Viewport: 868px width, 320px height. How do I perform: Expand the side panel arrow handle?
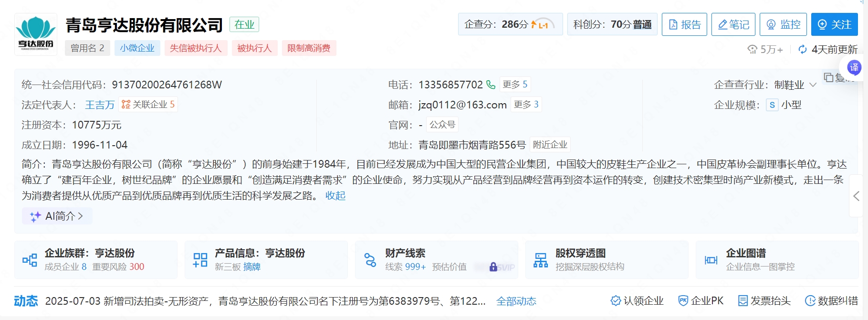(x=857, y=196)
